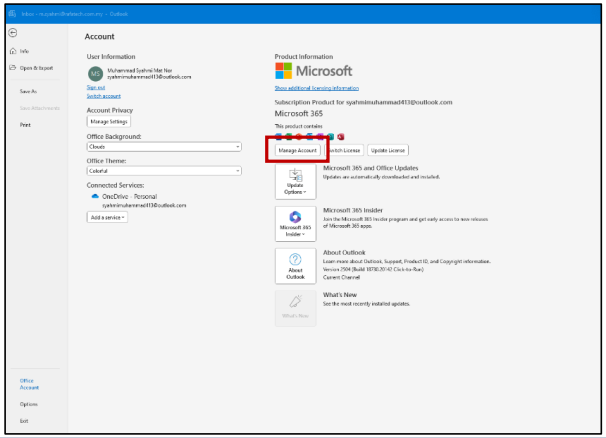The height and width of the screenshot is (438, 606).
Task: Click the window title text in title bar
Action: coord(75,14)
